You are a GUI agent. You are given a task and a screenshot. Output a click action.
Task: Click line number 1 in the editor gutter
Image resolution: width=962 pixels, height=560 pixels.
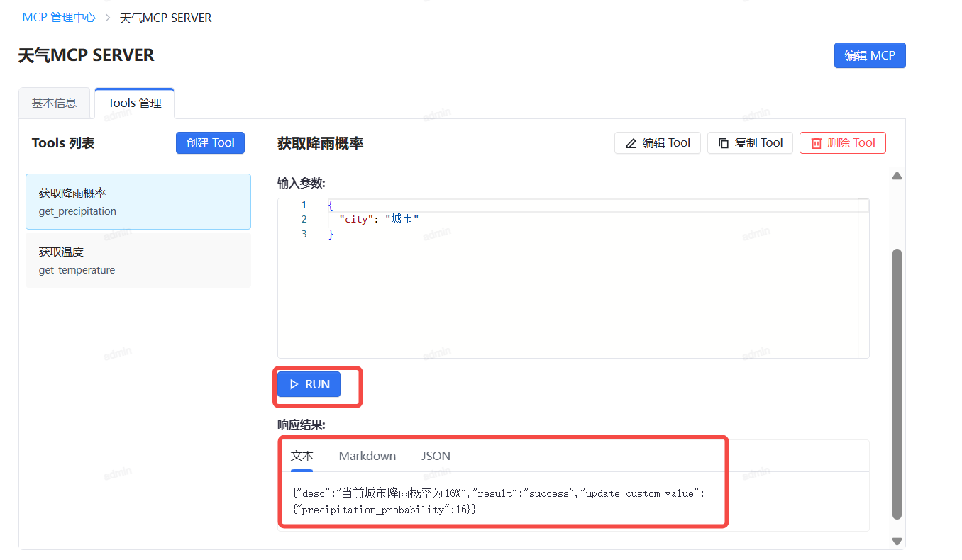[x=304, y=205]
